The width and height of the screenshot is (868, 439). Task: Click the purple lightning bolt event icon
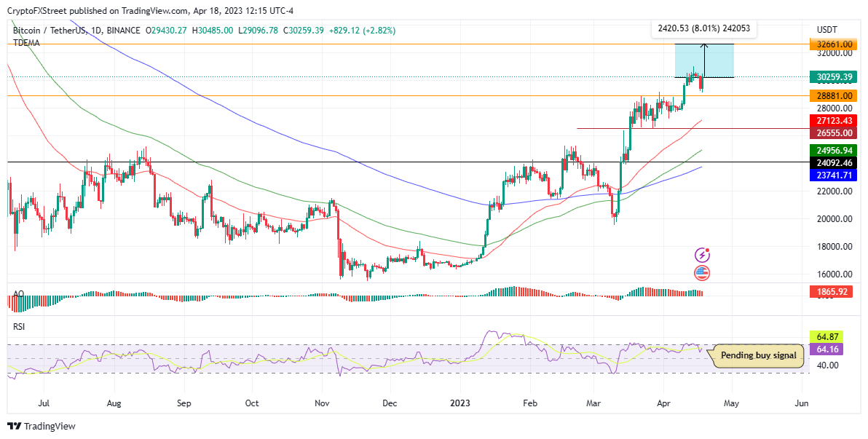(x=702, y=255)
